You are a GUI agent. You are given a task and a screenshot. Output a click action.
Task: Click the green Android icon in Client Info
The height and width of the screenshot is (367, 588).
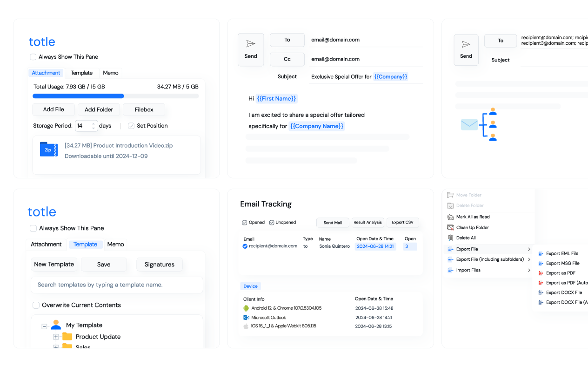(x=246, y=308)
